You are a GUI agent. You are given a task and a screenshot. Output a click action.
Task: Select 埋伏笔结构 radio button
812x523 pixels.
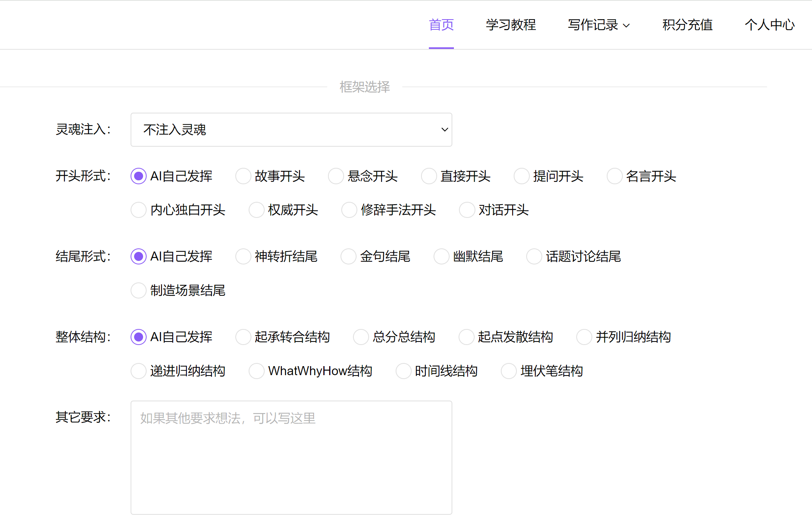[509, 371]
